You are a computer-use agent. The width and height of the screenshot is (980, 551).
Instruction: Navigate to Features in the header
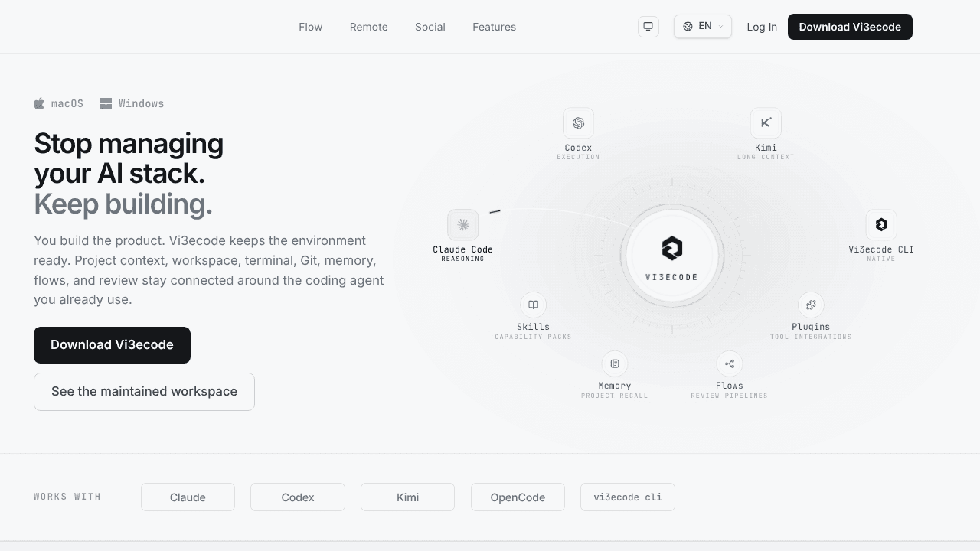pos(495,27)
